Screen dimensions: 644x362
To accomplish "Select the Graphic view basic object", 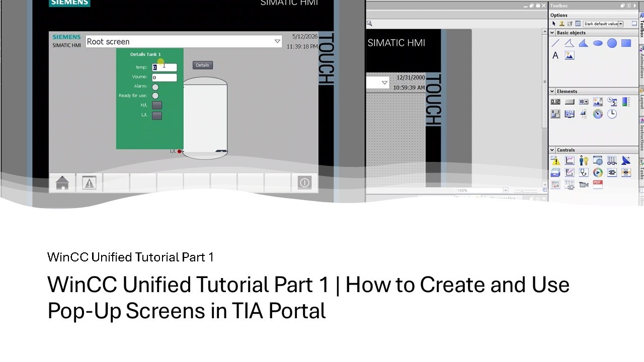I will coord(570,55).
